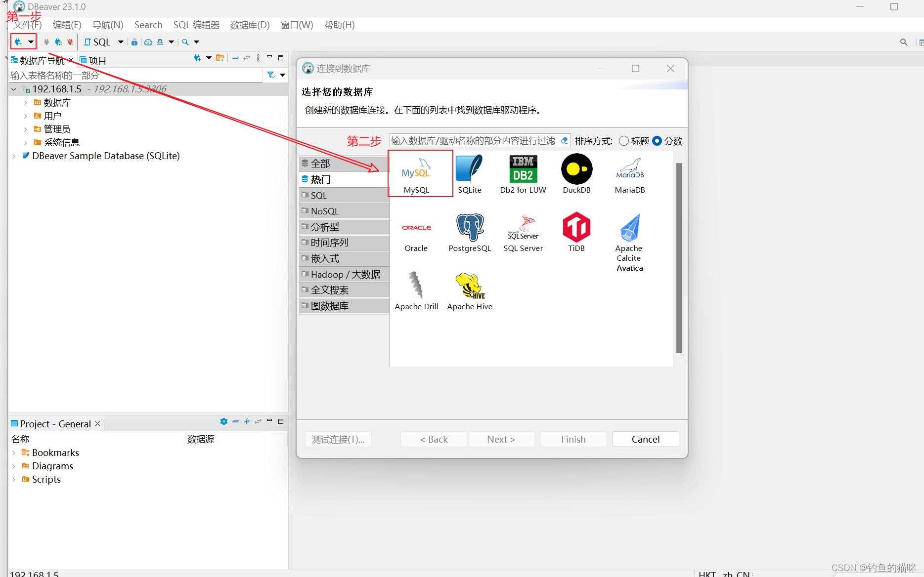Viewport: 924px width, 577px height.
Task: Switch to the 项目 tab
Action: click(x=93, y=60)
